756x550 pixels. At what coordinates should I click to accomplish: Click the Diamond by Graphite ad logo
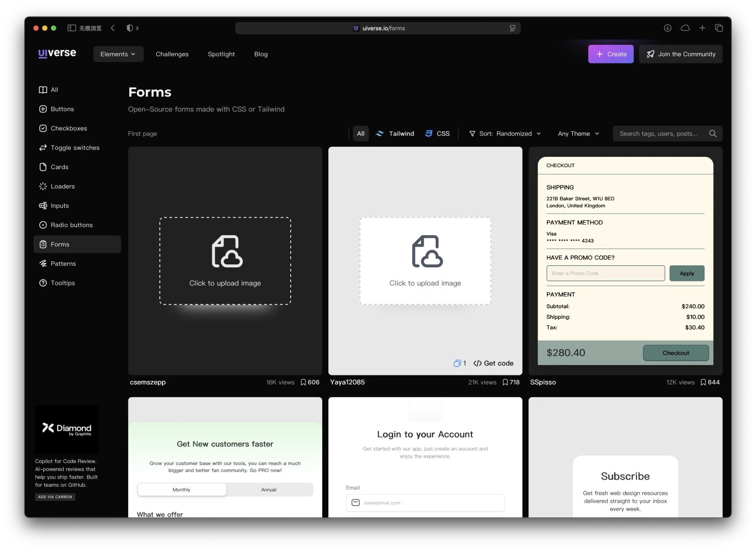(x=67, y=429)
